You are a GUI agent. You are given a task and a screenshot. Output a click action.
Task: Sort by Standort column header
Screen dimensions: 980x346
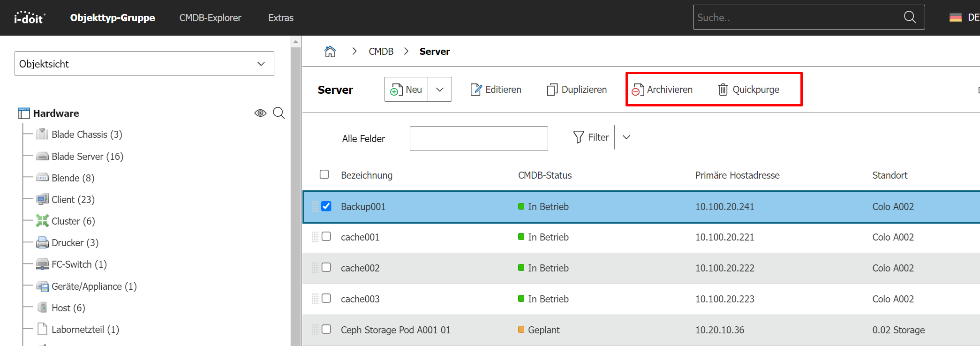tap(890, 175)
